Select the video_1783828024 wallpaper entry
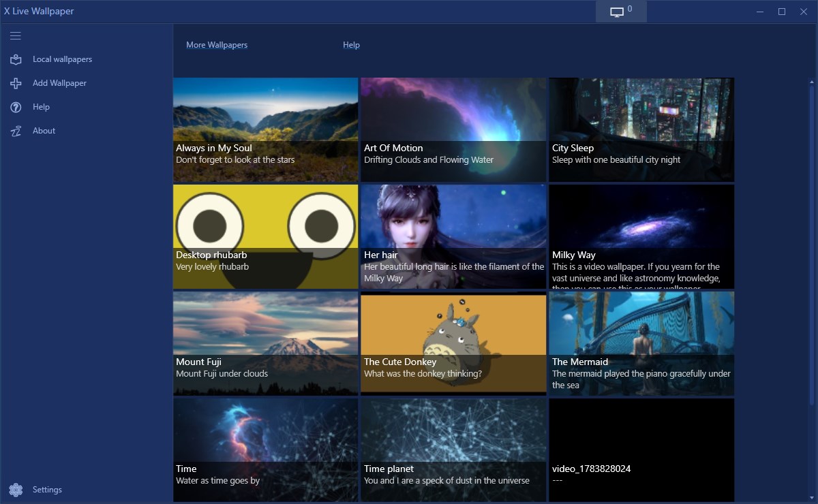This screenshot has height=504, width=818. [641, 450]
